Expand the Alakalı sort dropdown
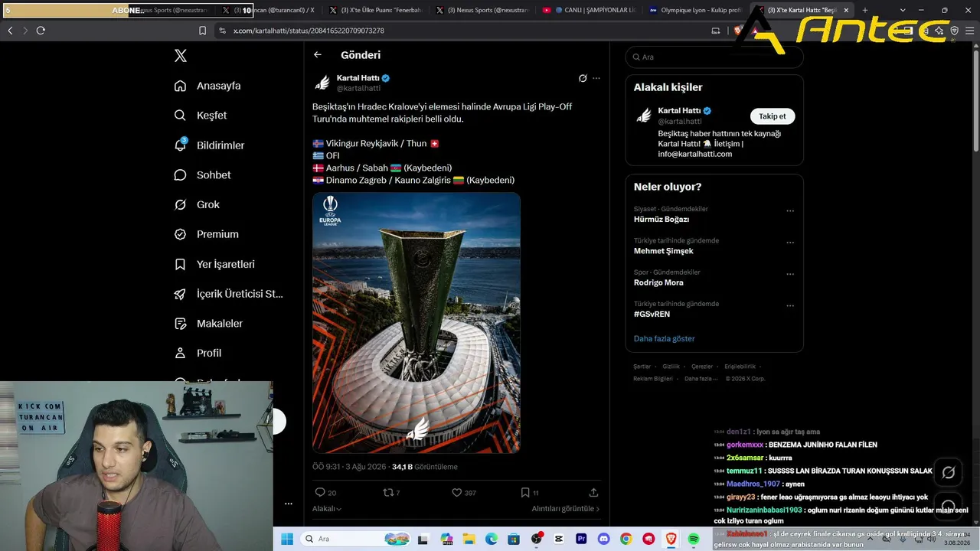 coord(327,509)
